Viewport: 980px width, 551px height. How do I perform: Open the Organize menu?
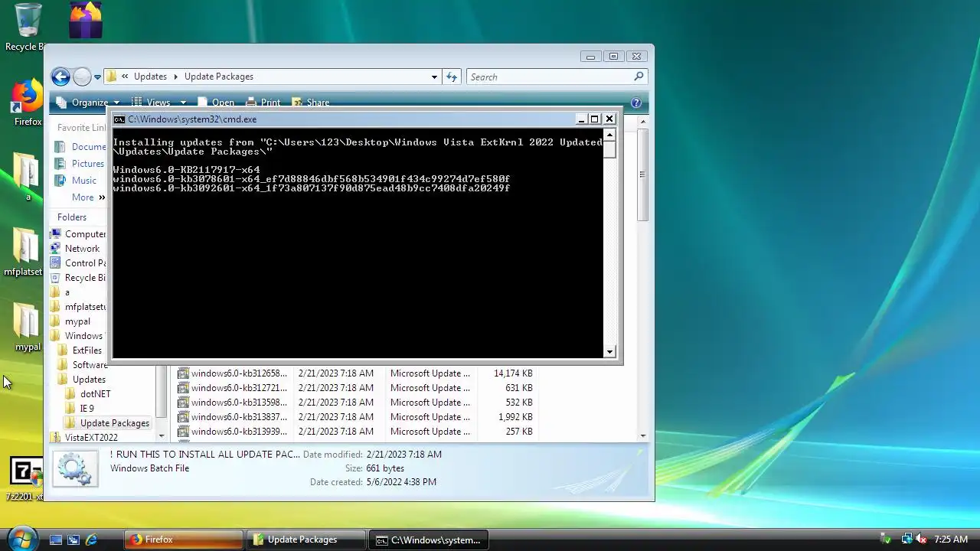point(88,103)
